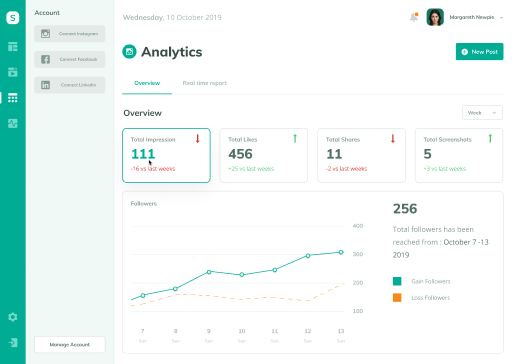Click the Gain Followers data point on day 12
This screenshot has height=364, width=512.
[x=308, y=256]
